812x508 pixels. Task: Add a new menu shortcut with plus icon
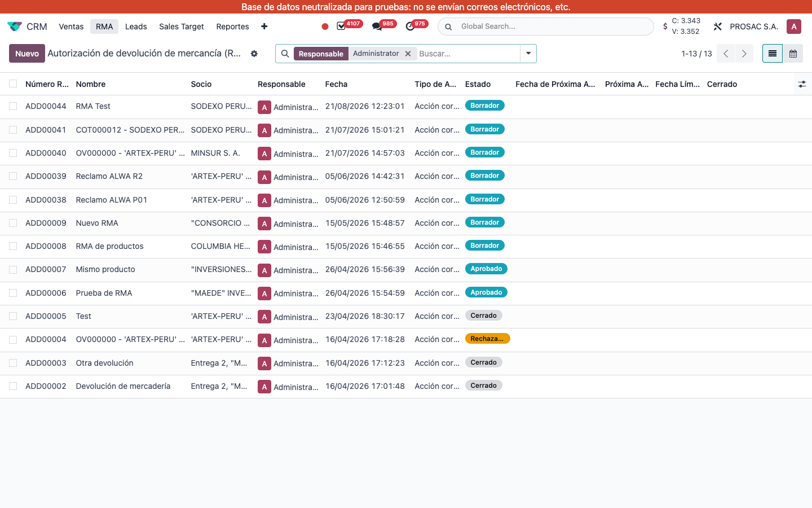point(264,27)
